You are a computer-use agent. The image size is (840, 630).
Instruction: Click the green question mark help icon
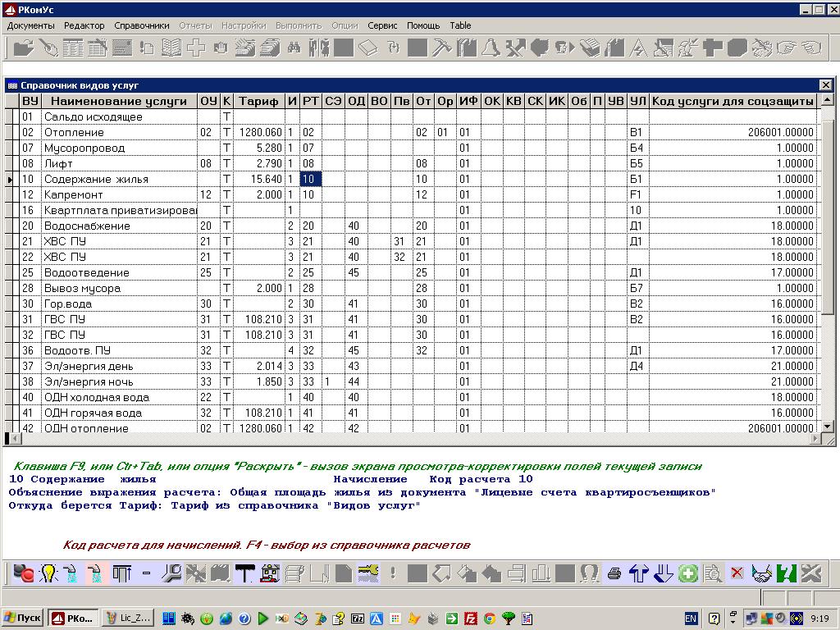click(x=787, y=573)
